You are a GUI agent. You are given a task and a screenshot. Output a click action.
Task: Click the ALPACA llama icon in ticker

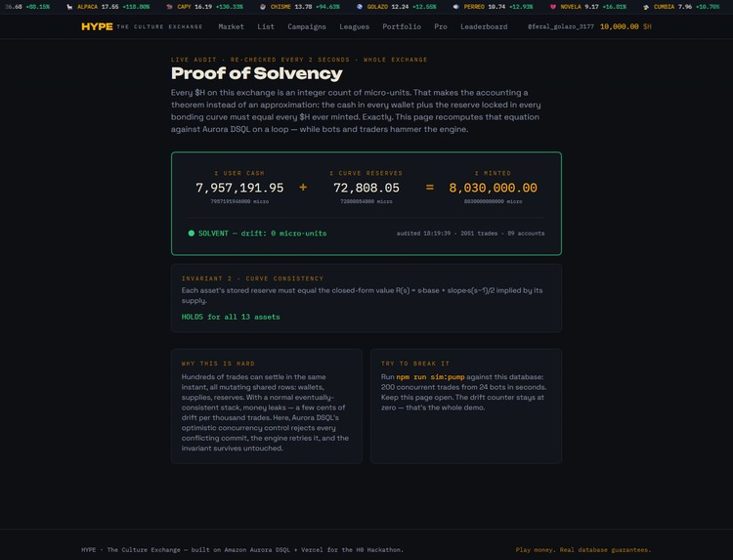(69, 7)
